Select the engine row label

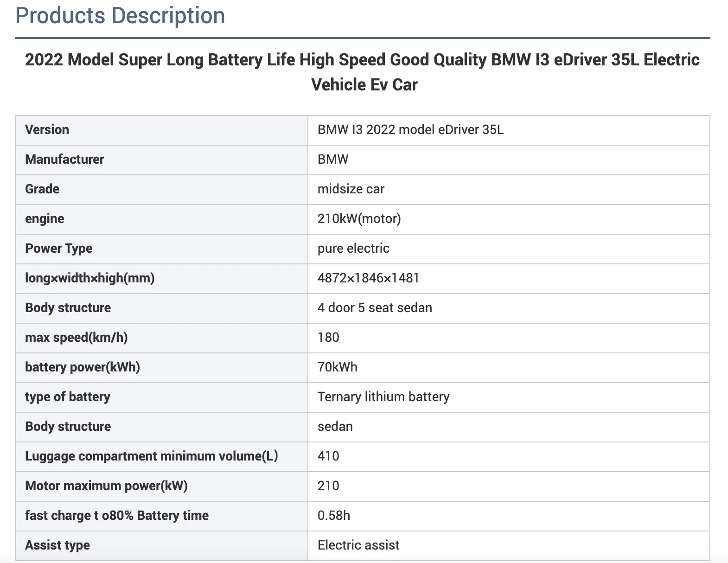click(x=45, y=219)
